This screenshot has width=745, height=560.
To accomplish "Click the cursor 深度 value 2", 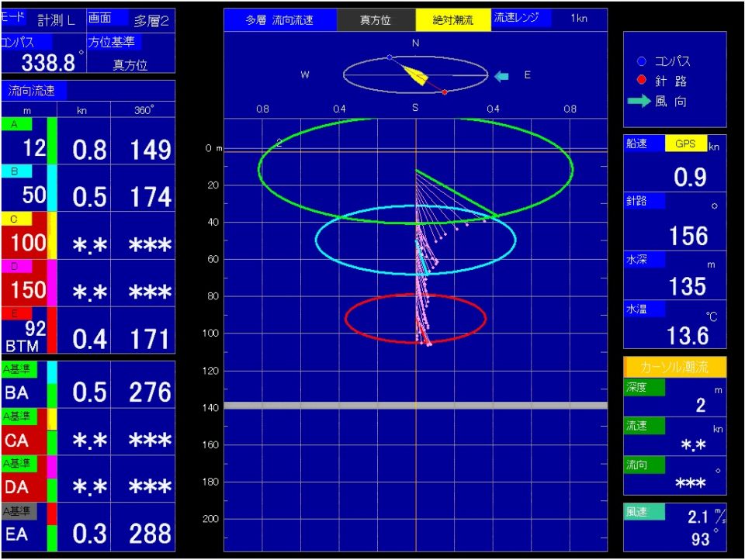I will [701, 405].
